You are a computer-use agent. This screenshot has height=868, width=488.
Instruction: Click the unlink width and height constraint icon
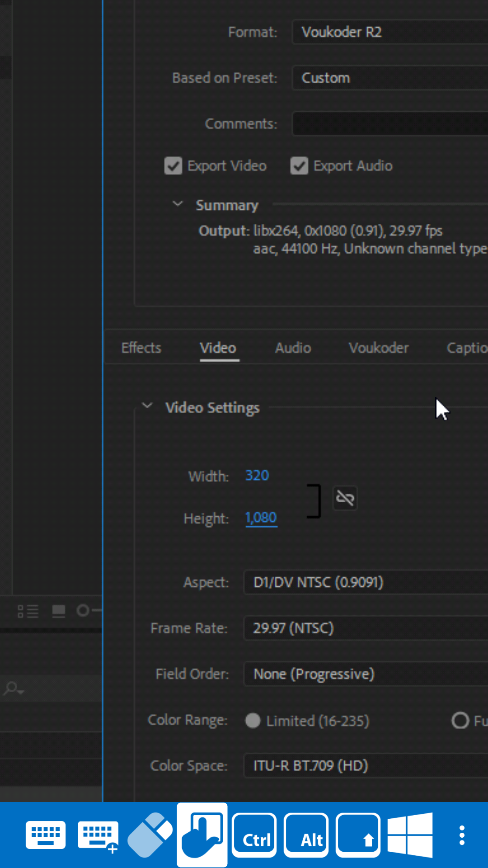coord(345,498)
